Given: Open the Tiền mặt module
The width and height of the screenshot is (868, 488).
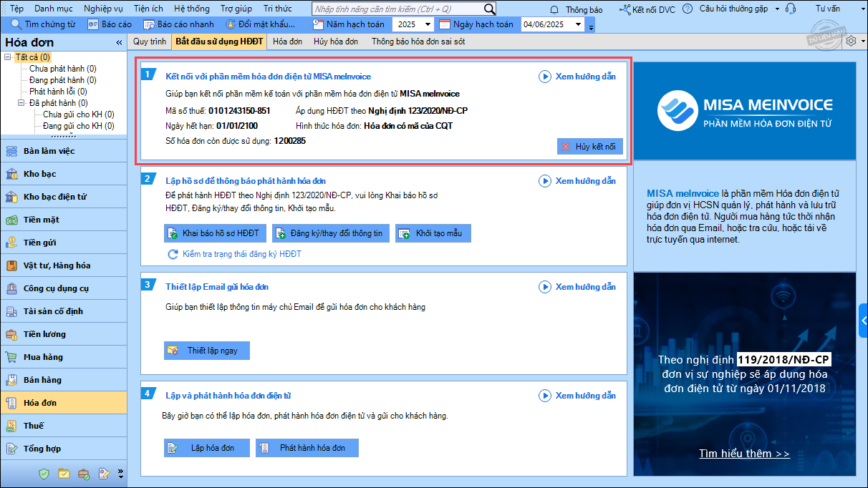Looking at the screenshot, I should 64,220.
